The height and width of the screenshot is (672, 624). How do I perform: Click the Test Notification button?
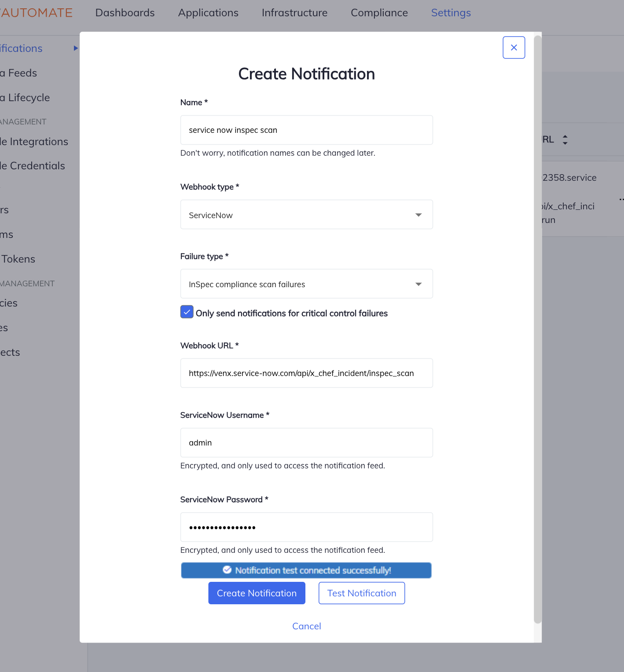(361, 593)
